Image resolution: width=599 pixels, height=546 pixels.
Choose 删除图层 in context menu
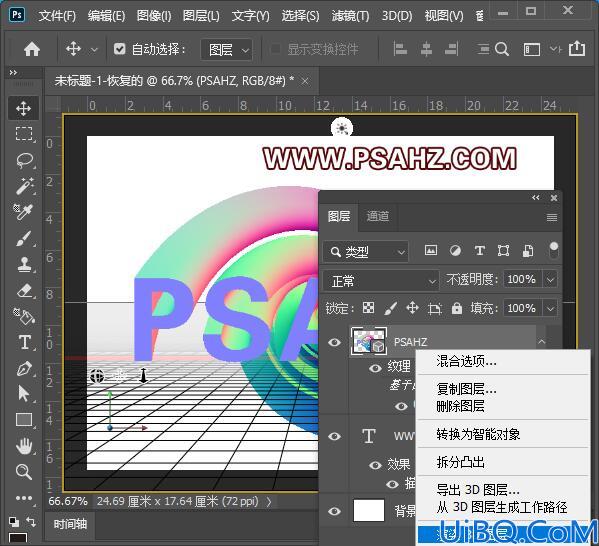(460, 406)
